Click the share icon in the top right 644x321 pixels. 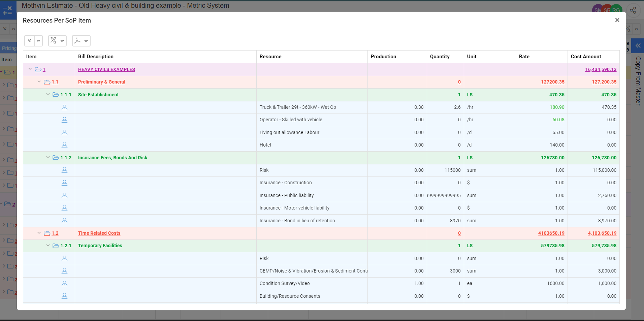pos(633,10)
